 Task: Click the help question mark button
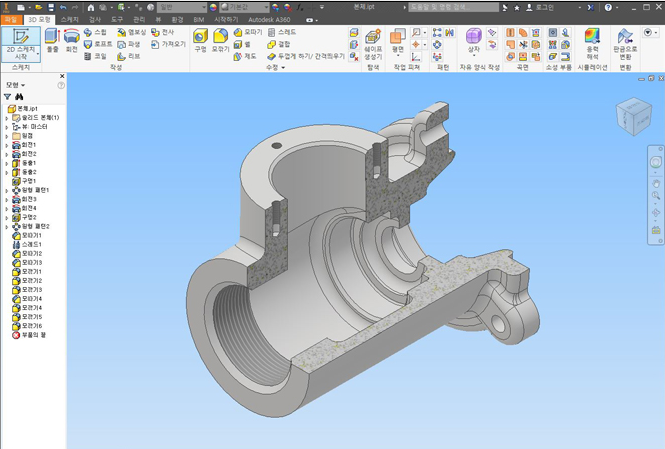point(608,7)
